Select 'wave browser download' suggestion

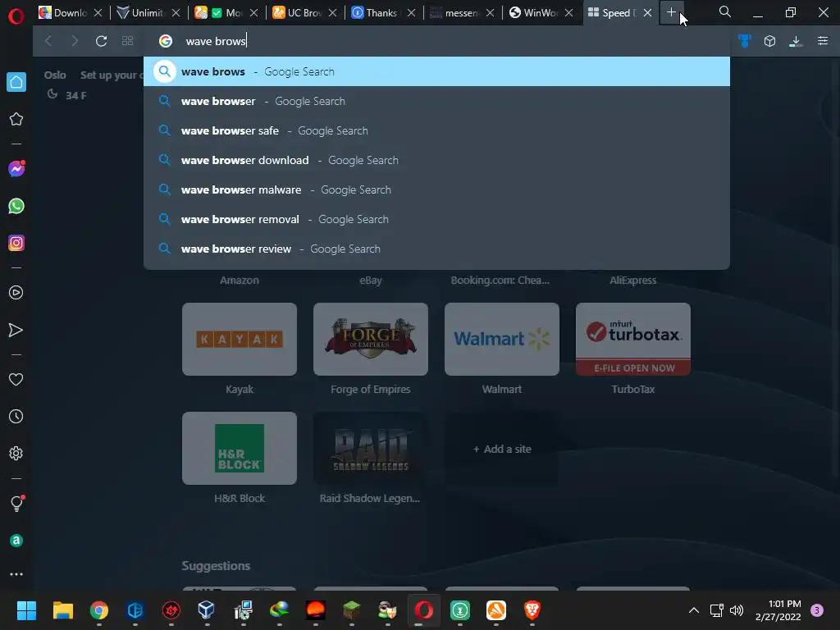436,160
